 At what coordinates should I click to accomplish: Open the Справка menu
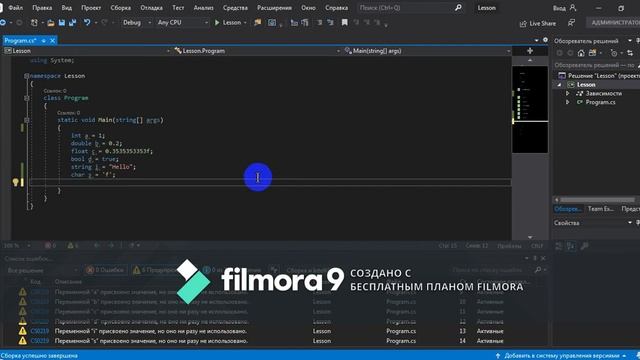[337, 8]
